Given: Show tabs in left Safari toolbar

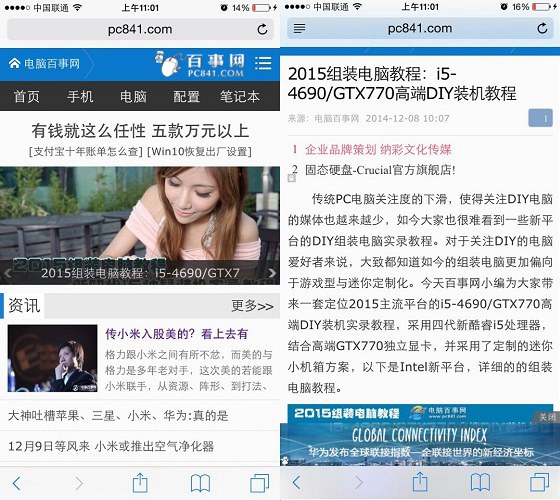Looking at the screenshot, I should tap(260, 483).
